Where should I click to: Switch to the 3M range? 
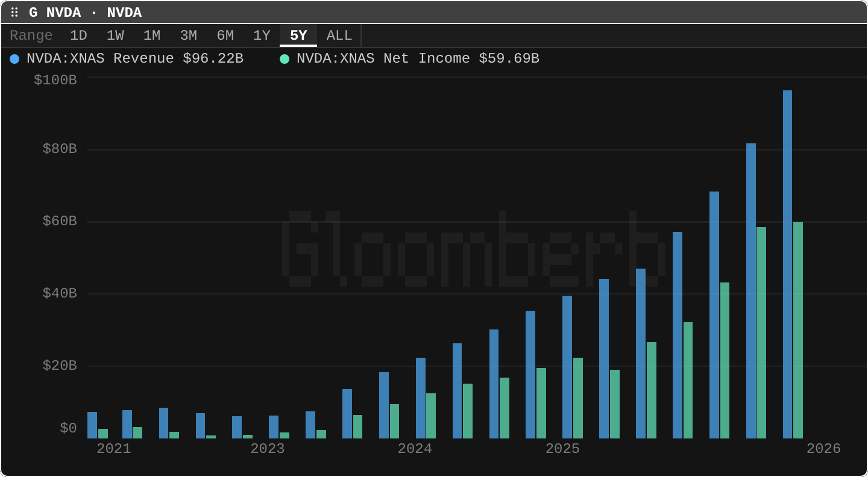(189, 36)
